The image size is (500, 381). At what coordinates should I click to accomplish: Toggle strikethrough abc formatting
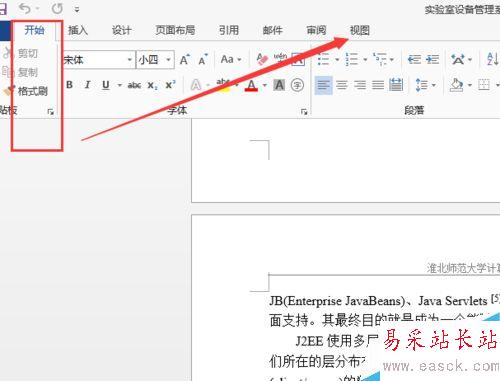point(134,85)
